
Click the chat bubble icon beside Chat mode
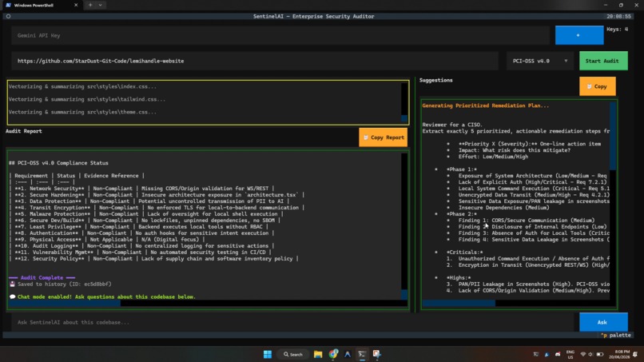(x=12, y=296)
